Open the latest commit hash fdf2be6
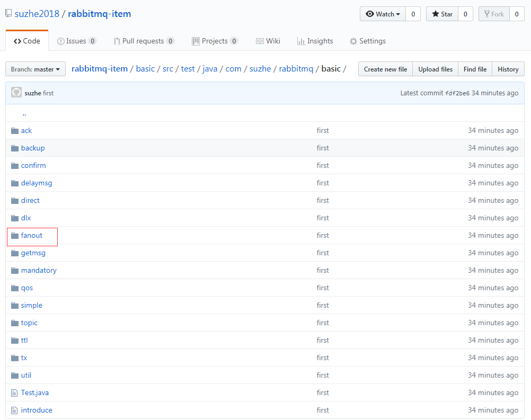Image resolution: width=531 pixels, height=420 pixels. pyautogui.click(x=457, y=93)
